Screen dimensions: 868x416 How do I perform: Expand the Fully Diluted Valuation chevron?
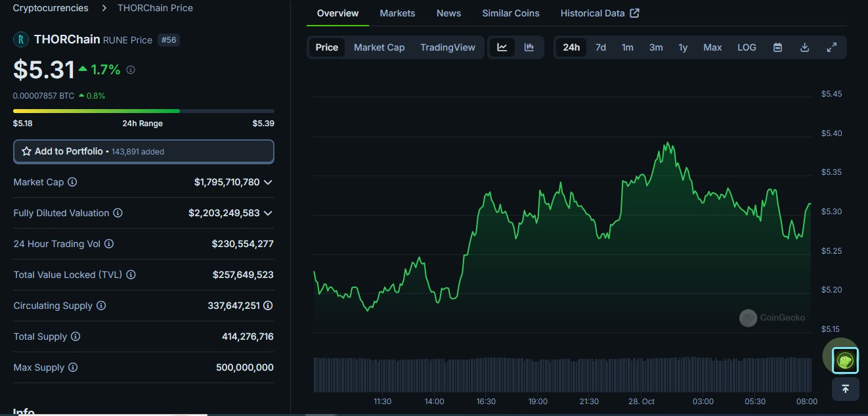pos(268,213)
